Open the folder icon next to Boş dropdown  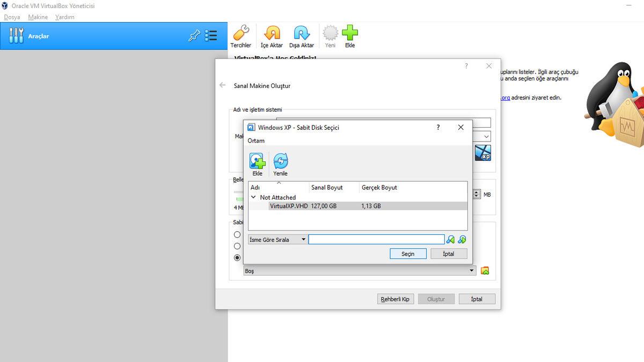(484, 271)
